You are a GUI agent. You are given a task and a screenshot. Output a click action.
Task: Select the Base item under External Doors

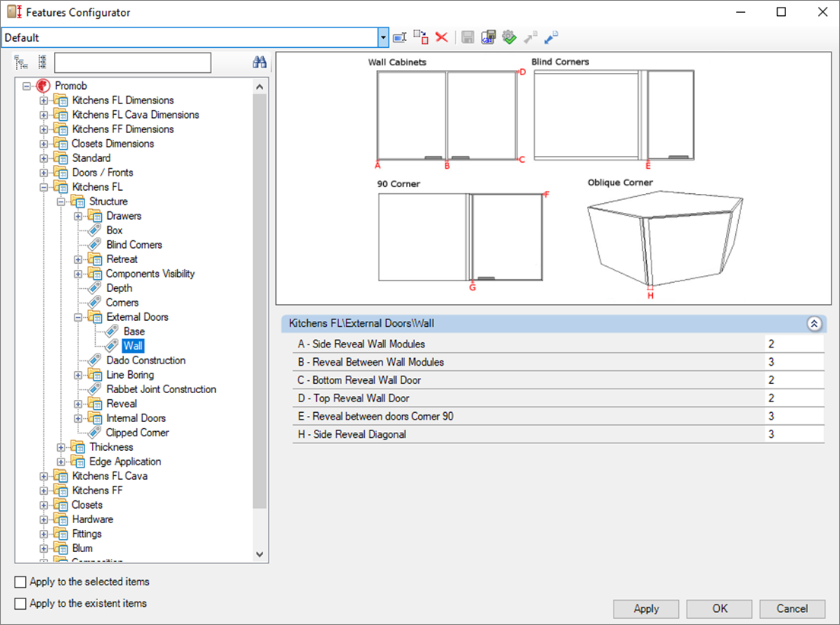134,332
